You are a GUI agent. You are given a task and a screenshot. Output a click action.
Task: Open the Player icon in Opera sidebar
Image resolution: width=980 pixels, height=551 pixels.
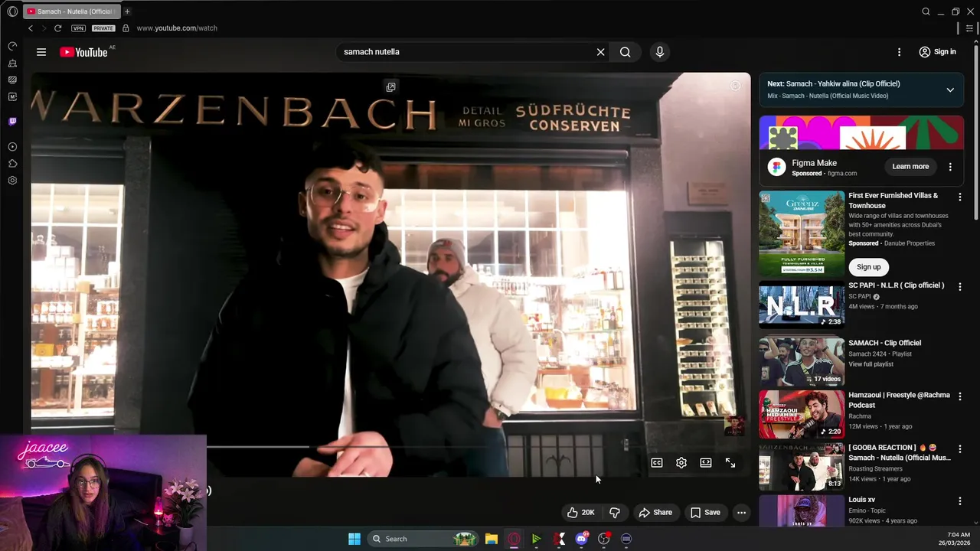pyautogui.click(x=12, y=146)
